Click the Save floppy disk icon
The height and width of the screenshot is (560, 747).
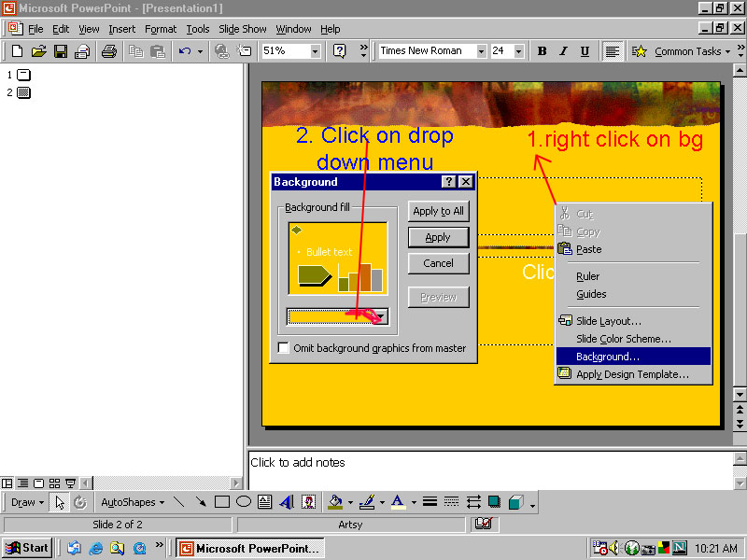[x=61, y=51]
